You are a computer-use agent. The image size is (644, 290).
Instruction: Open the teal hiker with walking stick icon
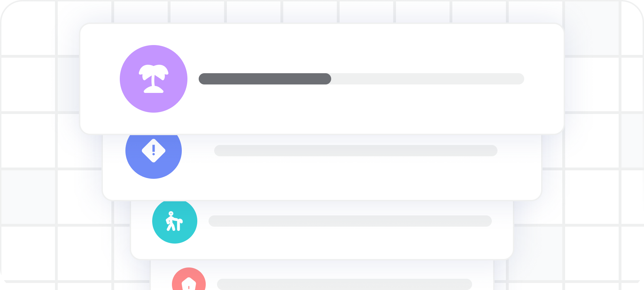tap(175, 222)
